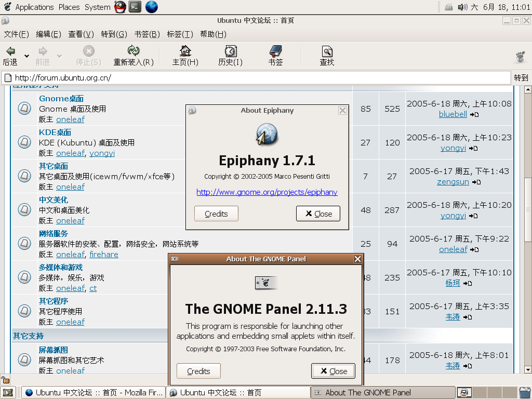Launch the globe web browser icon in top panel
This screenshot has height=399, width=532.
pyautogui.click(x=151, y=7)
